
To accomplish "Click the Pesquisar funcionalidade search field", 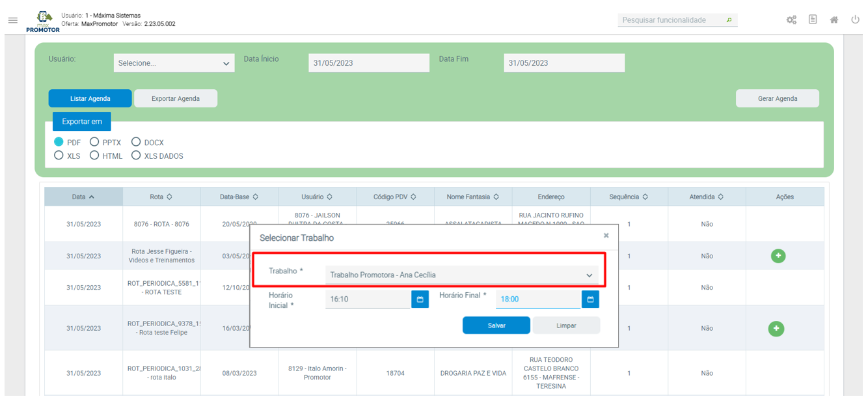I will point(673,20).
